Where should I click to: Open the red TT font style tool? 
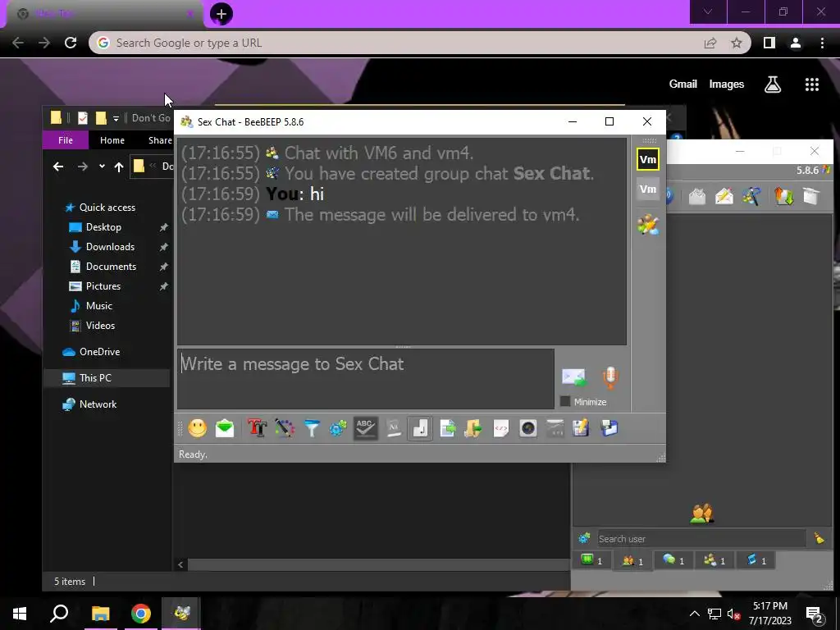[257, 428]
